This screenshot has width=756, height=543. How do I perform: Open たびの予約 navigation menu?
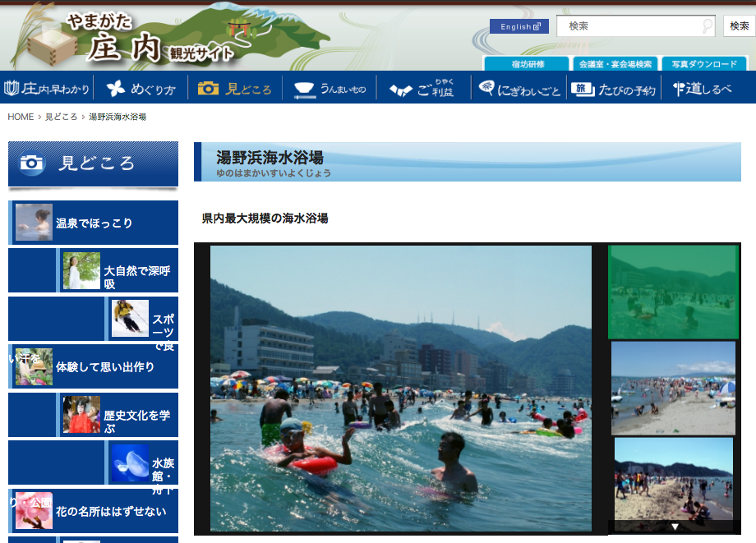point(613,88)
